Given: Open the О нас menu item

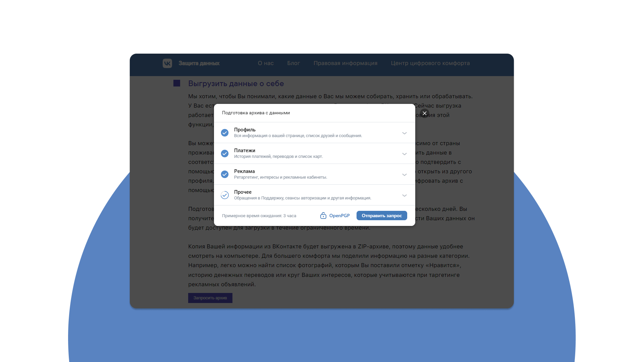Looking at the screenshot, I should (266, 63).
